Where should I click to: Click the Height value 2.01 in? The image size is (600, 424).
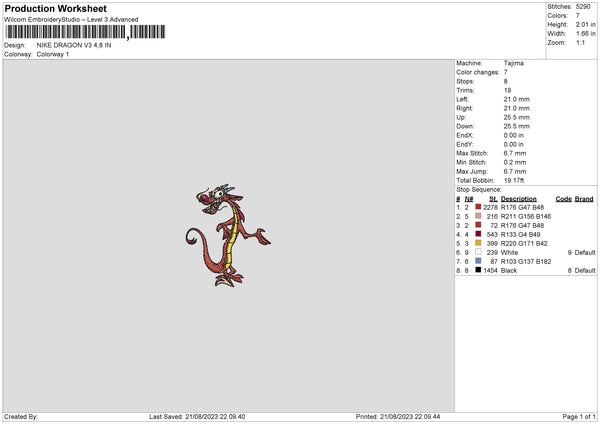click(585, 24)
